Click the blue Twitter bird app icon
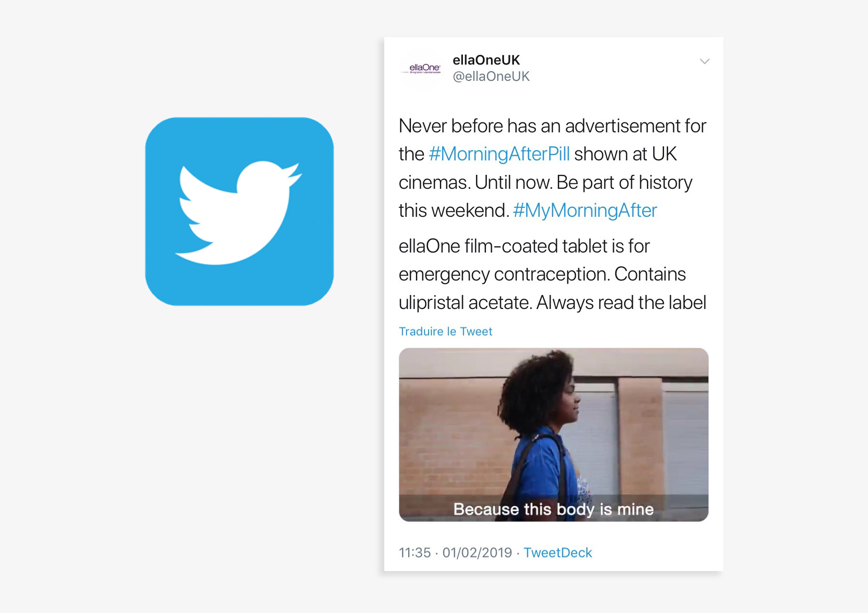 click(239, 211)
